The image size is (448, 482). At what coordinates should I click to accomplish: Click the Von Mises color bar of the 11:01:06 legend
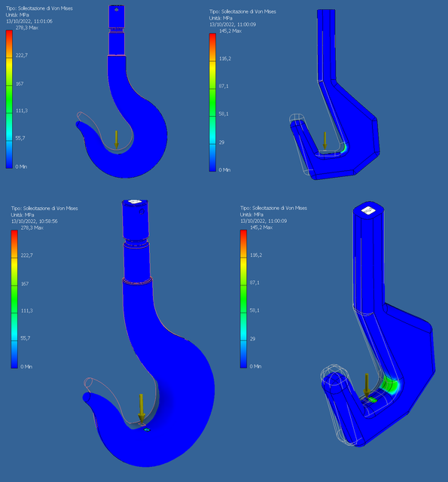tap(9, 99)
